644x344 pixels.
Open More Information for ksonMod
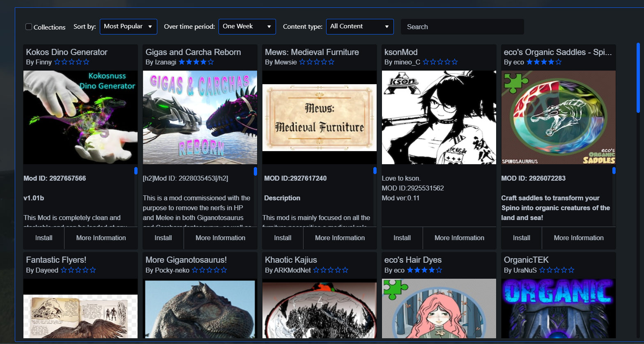[460, 238]
